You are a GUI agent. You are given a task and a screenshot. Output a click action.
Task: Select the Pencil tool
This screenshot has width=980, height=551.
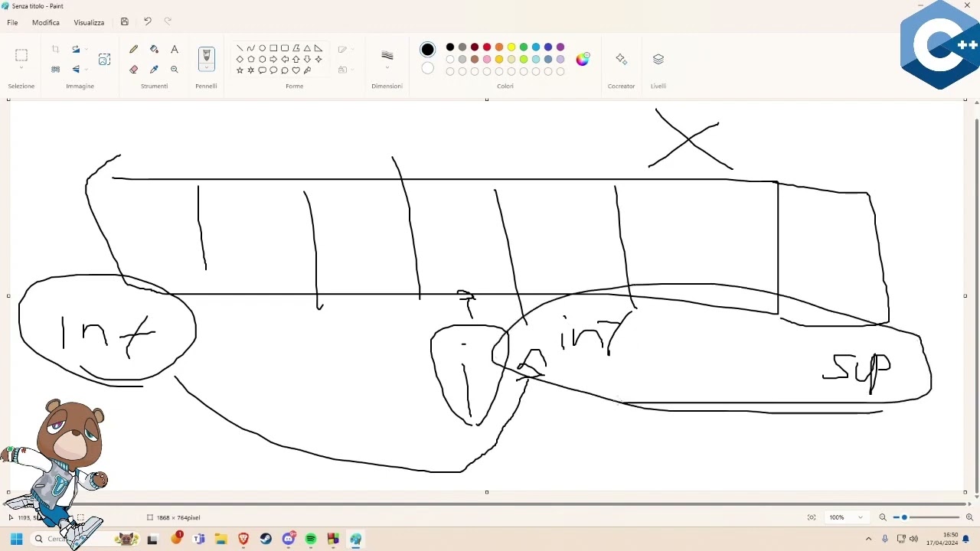coord(134,49)
